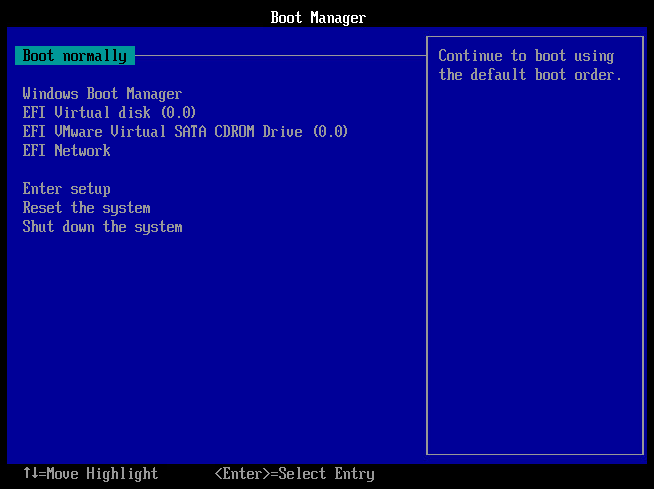
Task: Click help text line "Continue to boot using"
Action: tap(526, 56)
